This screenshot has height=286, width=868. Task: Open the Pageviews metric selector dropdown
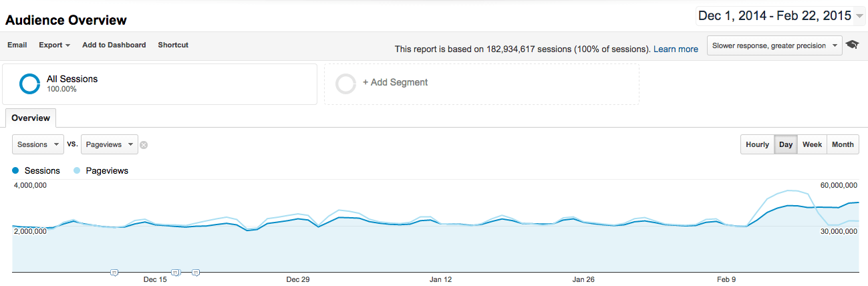109,144
